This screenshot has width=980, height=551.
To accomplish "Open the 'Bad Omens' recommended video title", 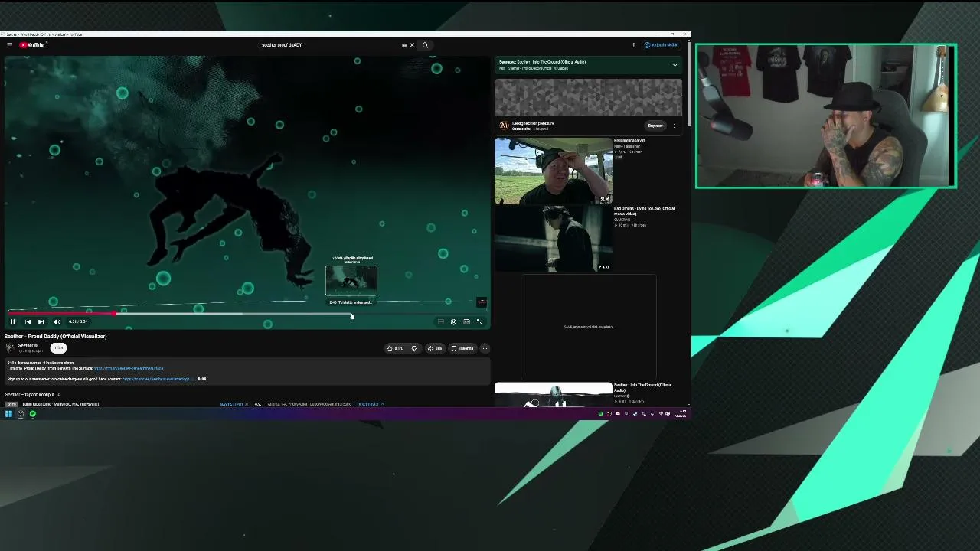I will click(645, 210).
